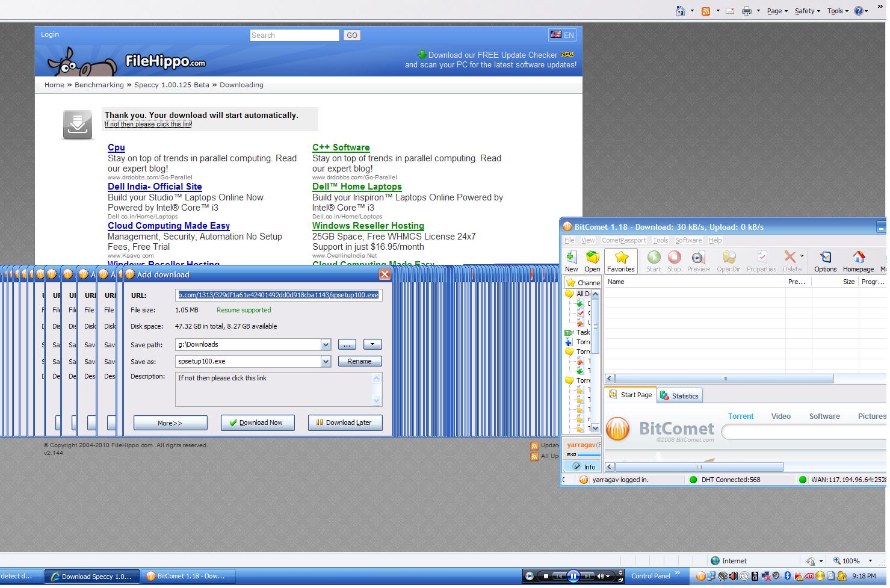Click the IE Home icon
890x588 pixels.
tap(680, 11)
